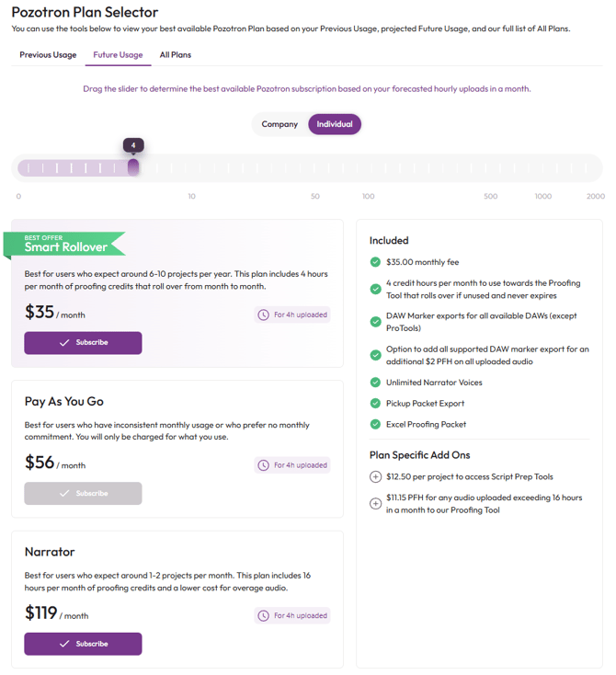Screen dimensions: 616x675
Task: Click checkmark icon beside Excel Proofing Packet
Action: point(375,424)
